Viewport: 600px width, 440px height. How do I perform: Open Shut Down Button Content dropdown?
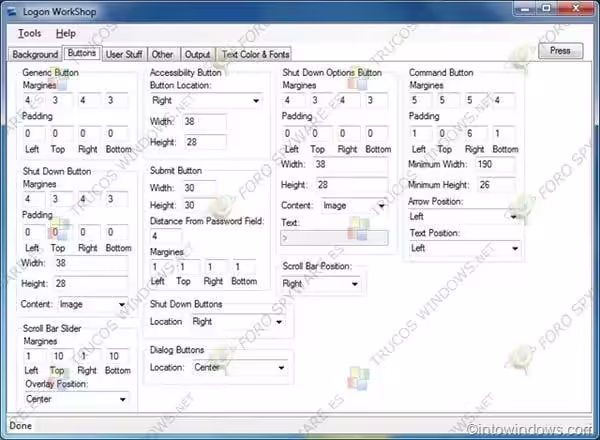tap(93, 305)
